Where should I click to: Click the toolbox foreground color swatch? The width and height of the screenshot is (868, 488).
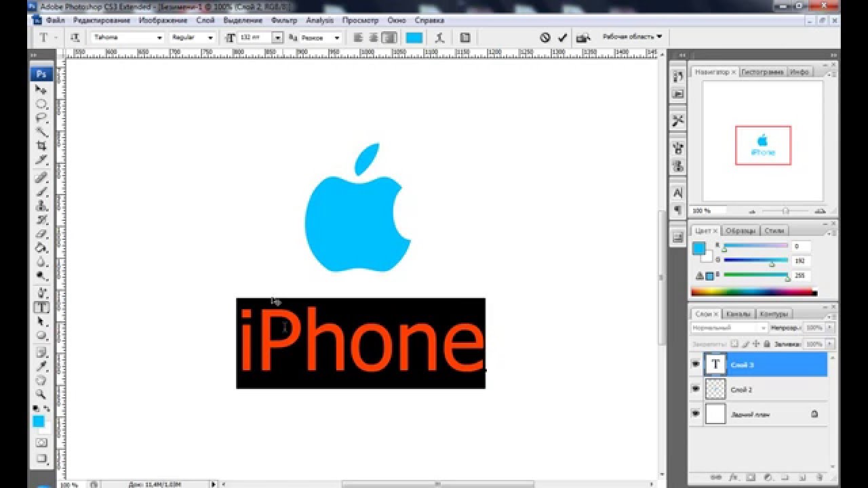click(x=39, y=422)
